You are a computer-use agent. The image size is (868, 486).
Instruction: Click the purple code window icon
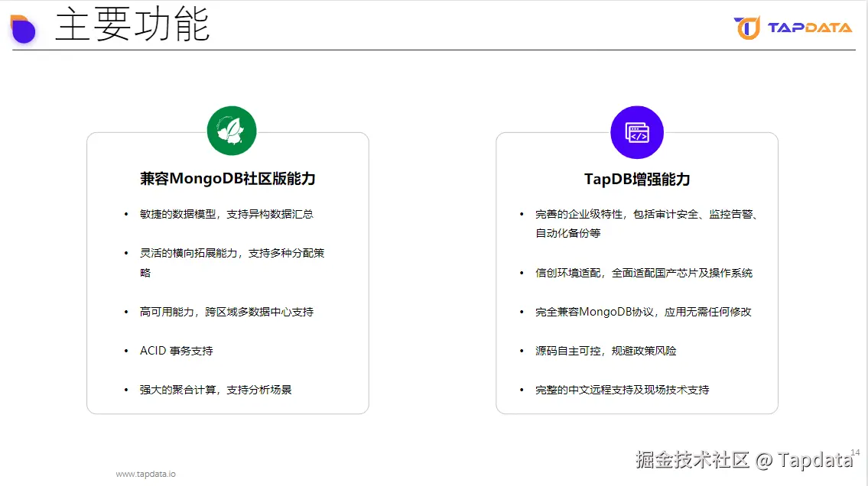point(636,132)
